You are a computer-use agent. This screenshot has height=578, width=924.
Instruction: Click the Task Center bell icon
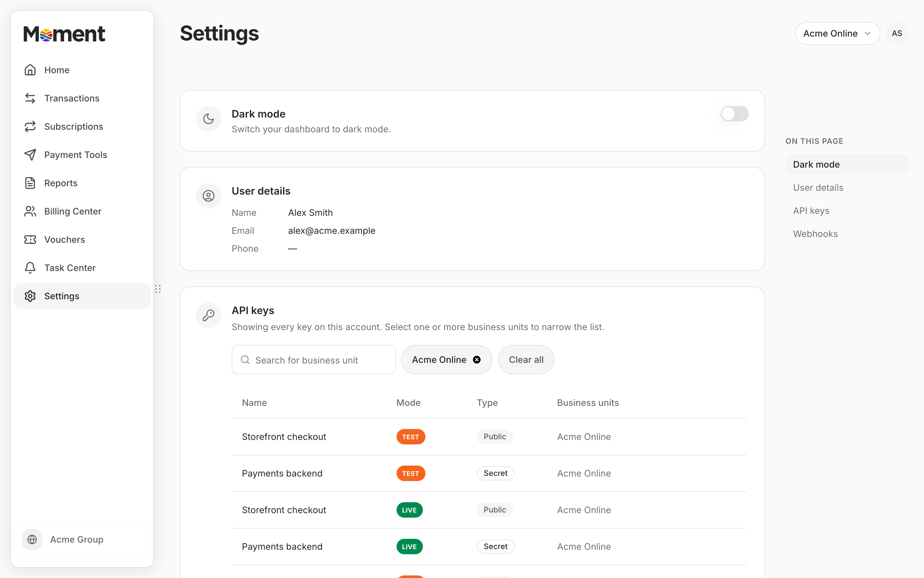30,268
